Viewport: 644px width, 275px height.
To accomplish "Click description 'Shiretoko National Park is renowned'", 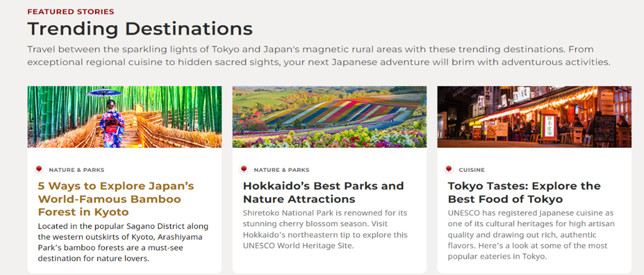I will tap(325, 229).
